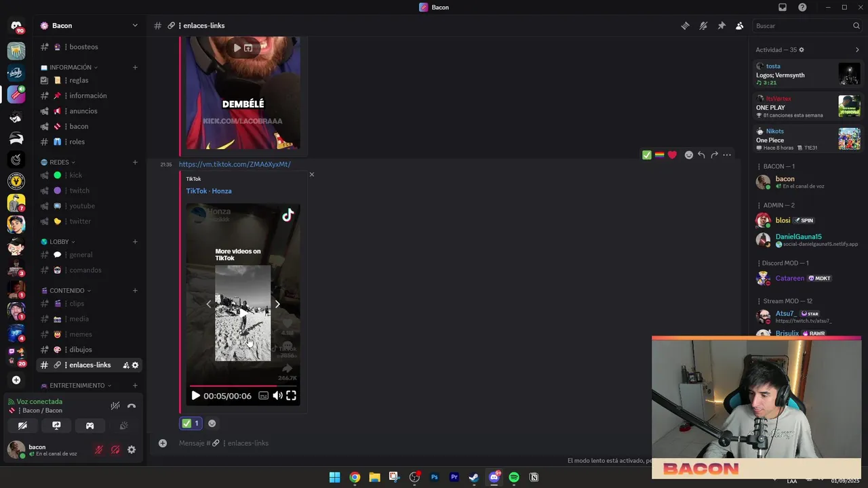The width and height of the screenshot is (868, 488).
Task: Create channel in INFORMACIÓN with plus
Action: coord(135,68)
